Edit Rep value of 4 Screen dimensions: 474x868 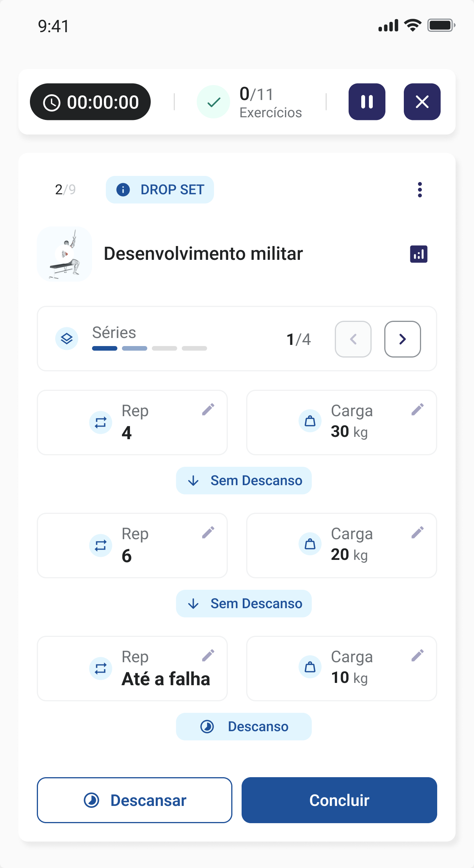click(208, 409)
